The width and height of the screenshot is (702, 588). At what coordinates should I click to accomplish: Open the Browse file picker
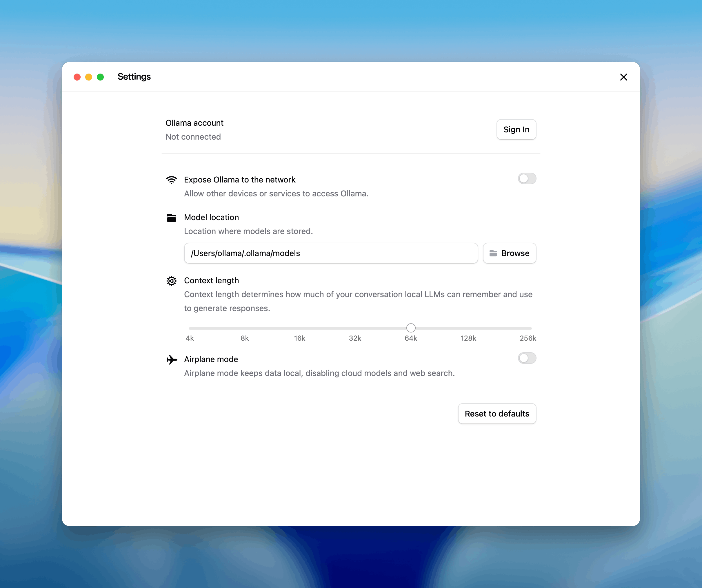pyautogui.click(x=510, y=253)
